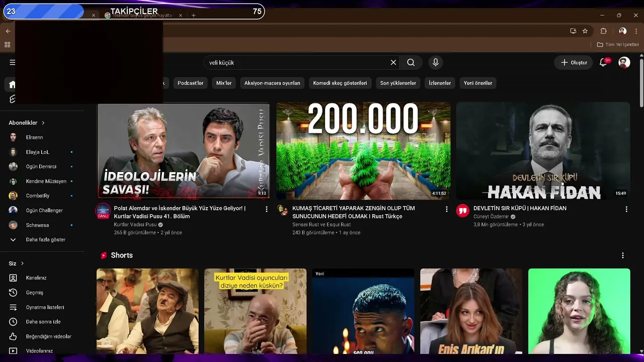Clear the search text with the X icon

pos(393,62)
